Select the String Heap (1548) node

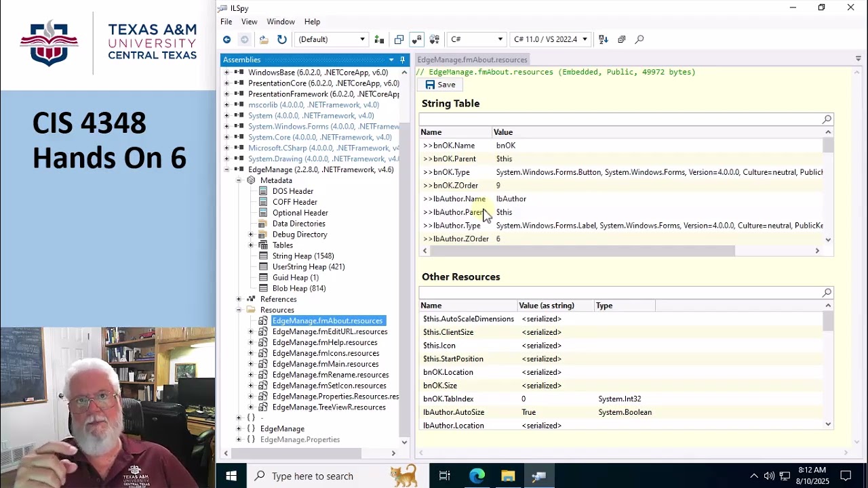[303, 256]
